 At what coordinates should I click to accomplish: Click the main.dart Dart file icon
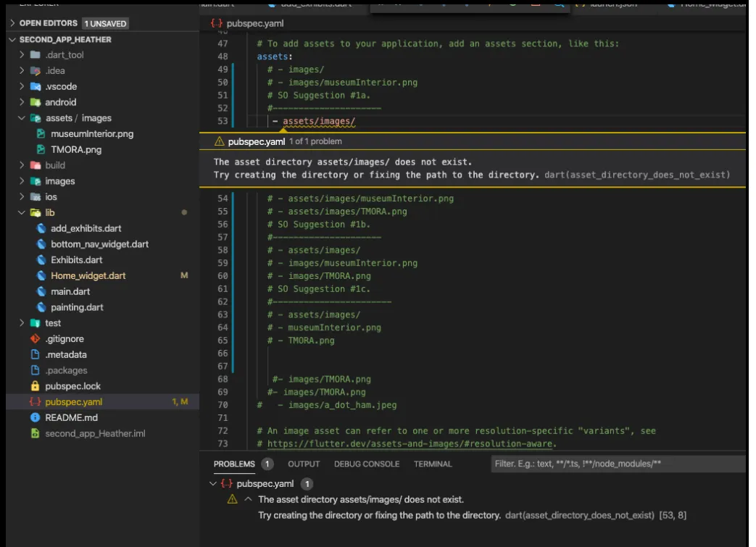(x=41, y=291)
